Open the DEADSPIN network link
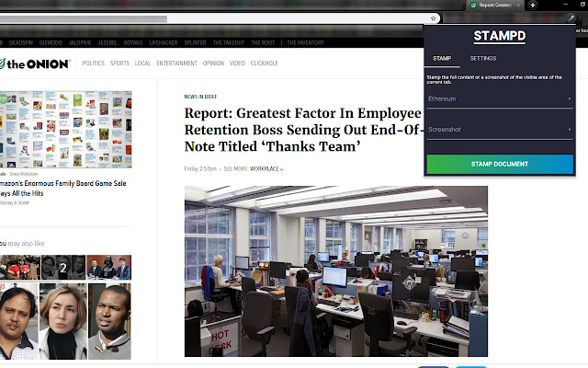 click(21, 43)
